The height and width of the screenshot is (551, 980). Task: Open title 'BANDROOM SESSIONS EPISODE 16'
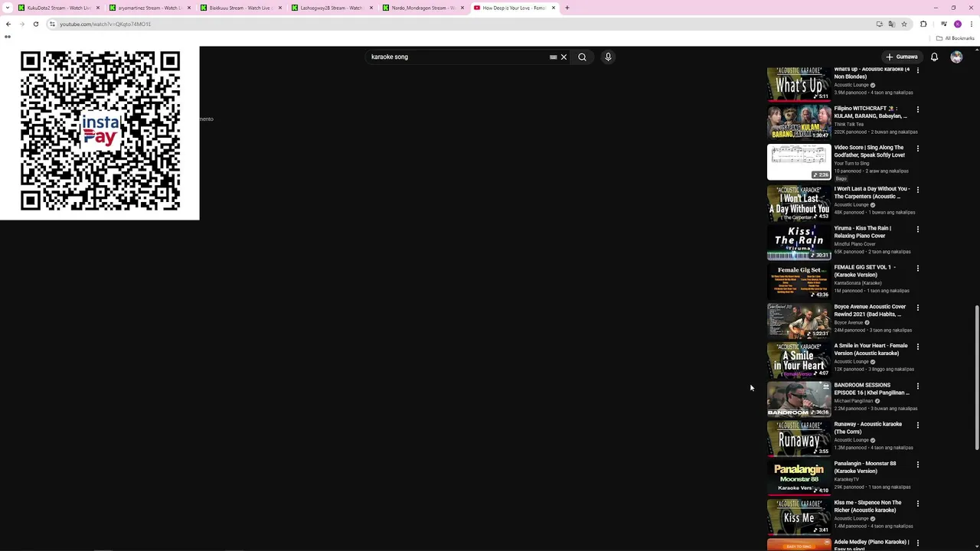[871, 389]
